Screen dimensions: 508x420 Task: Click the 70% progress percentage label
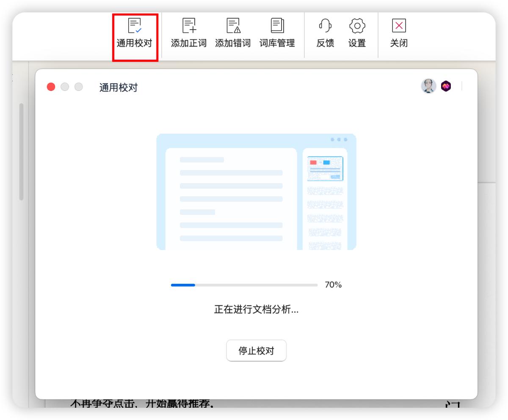[333, 285]
